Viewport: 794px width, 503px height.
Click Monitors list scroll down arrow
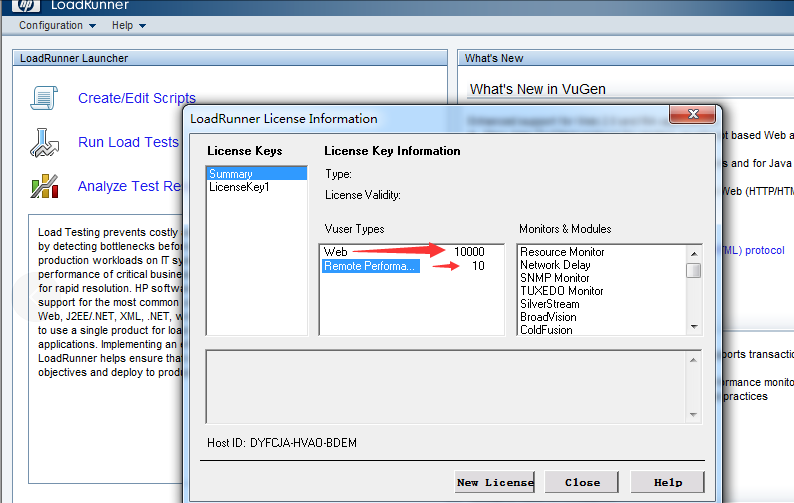[694, 327]
